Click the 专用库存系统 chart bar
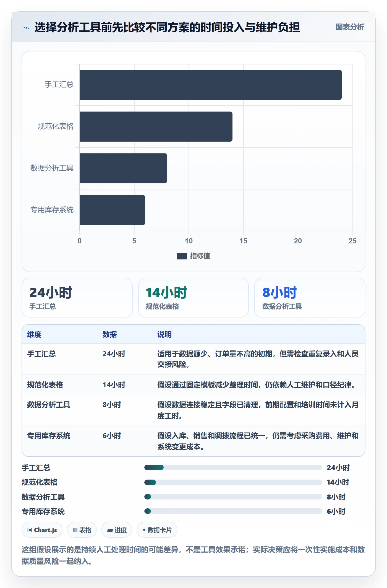This screenshot has height=588, width=387. click(x=112, y=210)
